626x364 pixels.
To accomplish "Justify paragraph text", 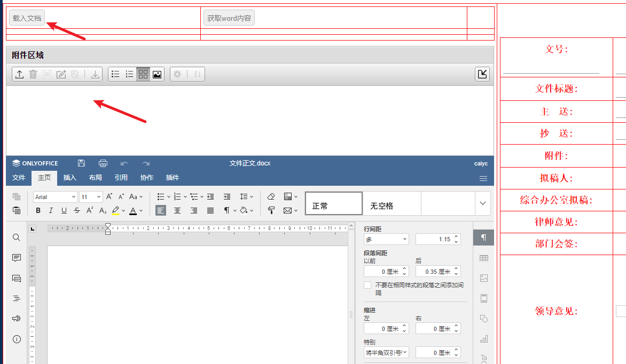I will [210, 210].
